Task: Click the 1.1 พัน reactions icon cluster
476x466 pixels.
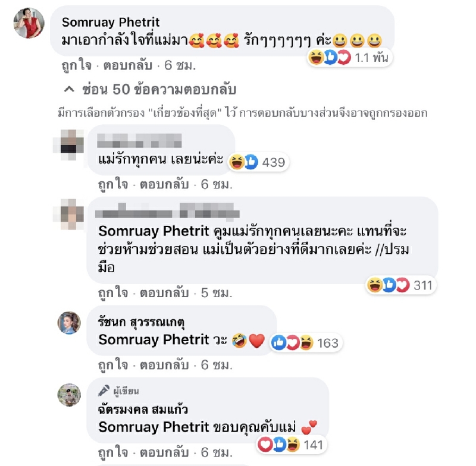Action: pos(330,58)
